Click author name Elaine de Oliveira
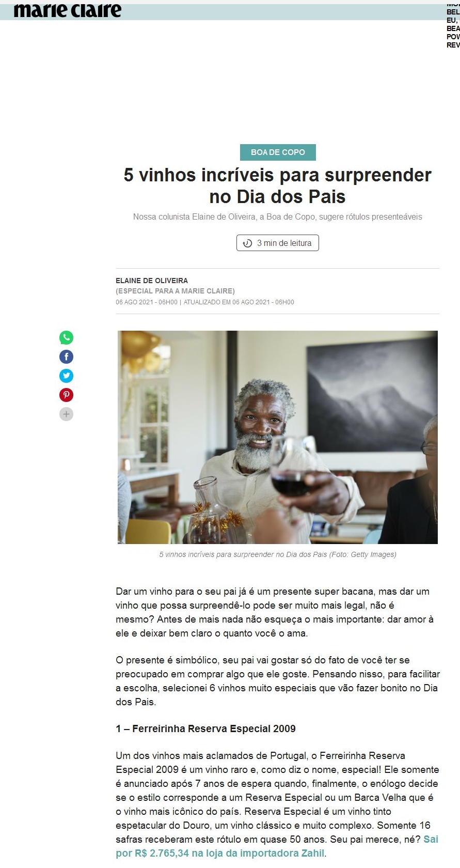This screenshot has width=460, height=868. point(152,281)
